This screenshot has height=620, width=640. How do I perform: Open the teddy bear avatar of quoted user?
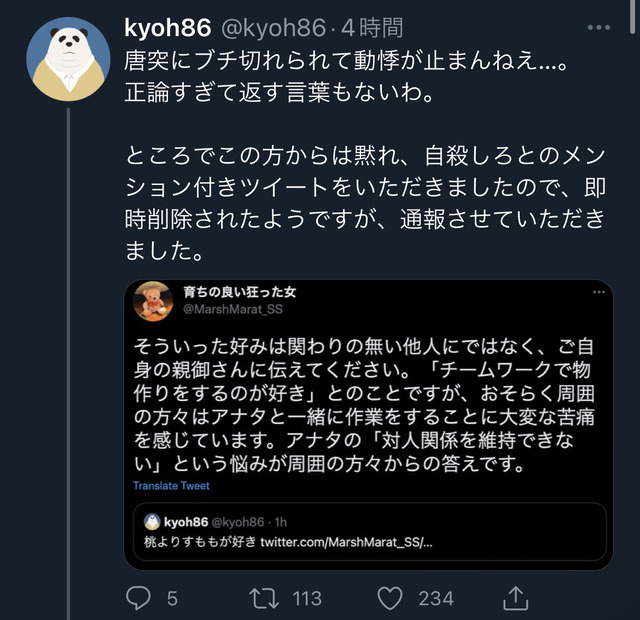(x=153, y=301)
